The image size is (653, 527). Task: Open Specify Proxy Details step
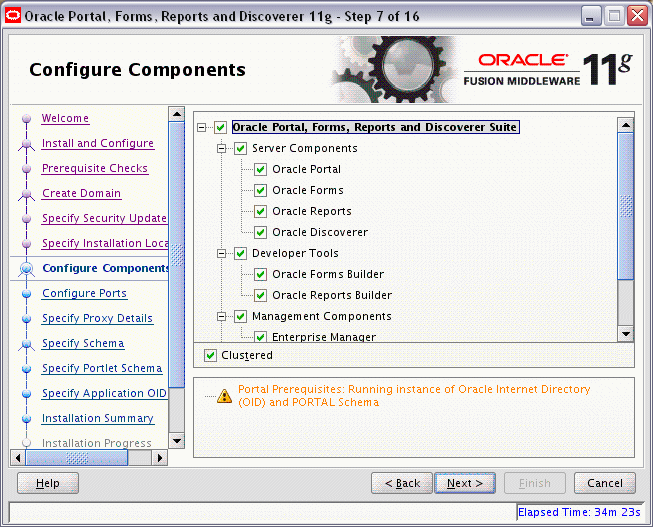tap(97, 318)
